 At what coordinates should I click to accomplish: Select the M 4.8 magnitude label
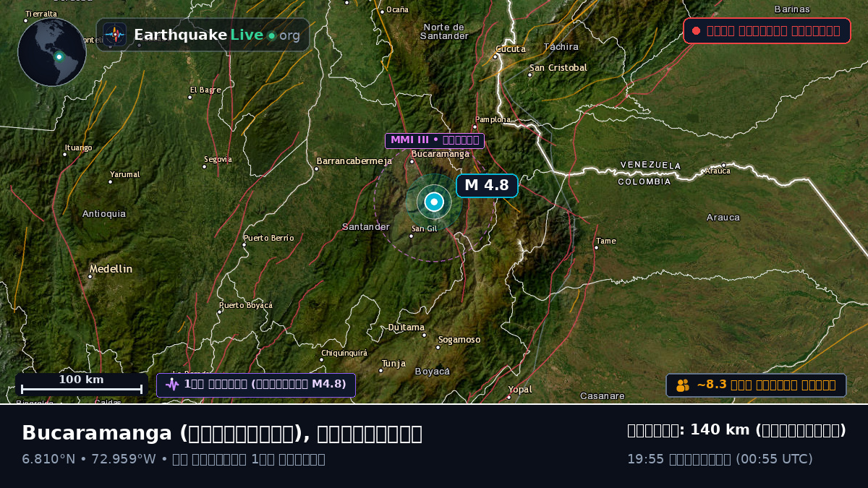[487, 186]
